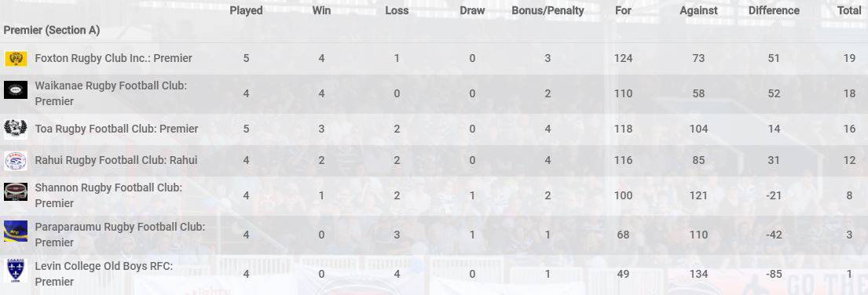This screenshot has width=868, height=295.
Task: Click the Paraparaumu Rugby Football Club logo
Action: coord(16,231)
